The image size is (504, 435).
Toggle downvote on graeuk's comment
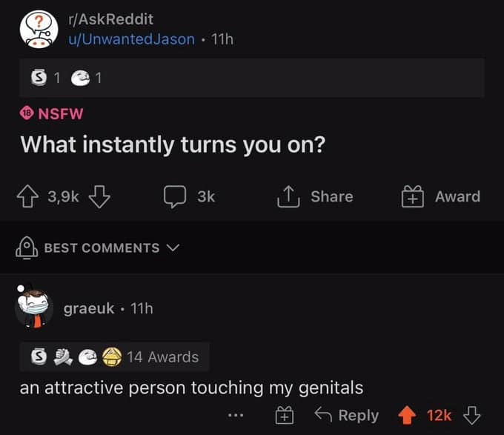(472, 416)
